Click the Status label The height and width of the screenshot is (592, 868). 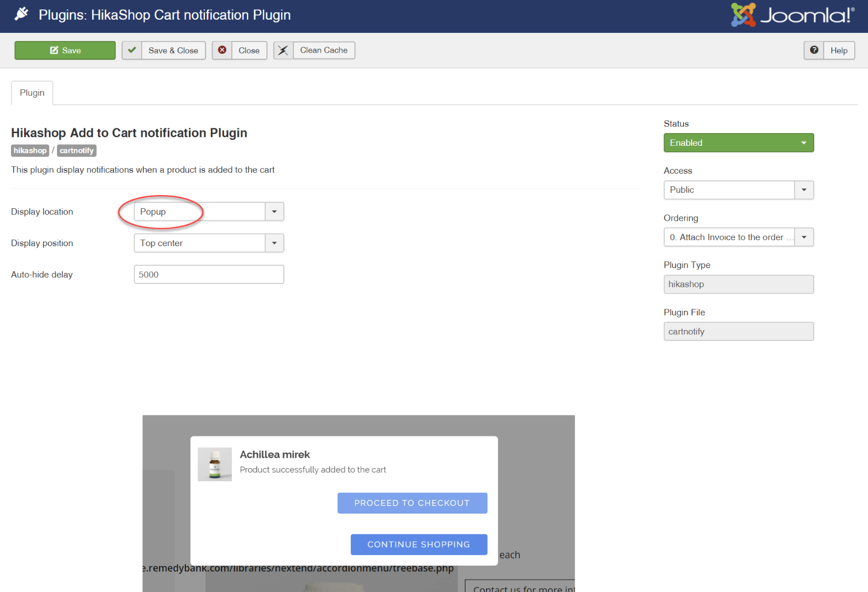click(x=676, y=124)
